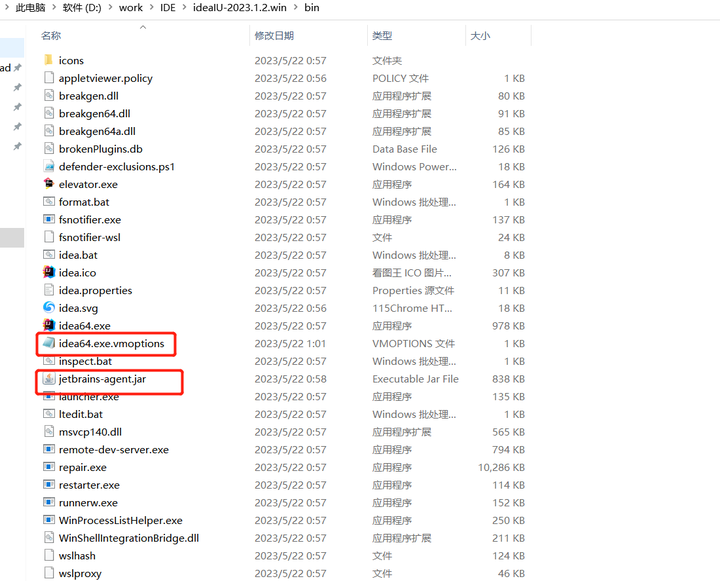Sort files by 修改日期 column header
The height and width of the screenshot is (581, 720).
pyautogui.click(x=274, y=36)
